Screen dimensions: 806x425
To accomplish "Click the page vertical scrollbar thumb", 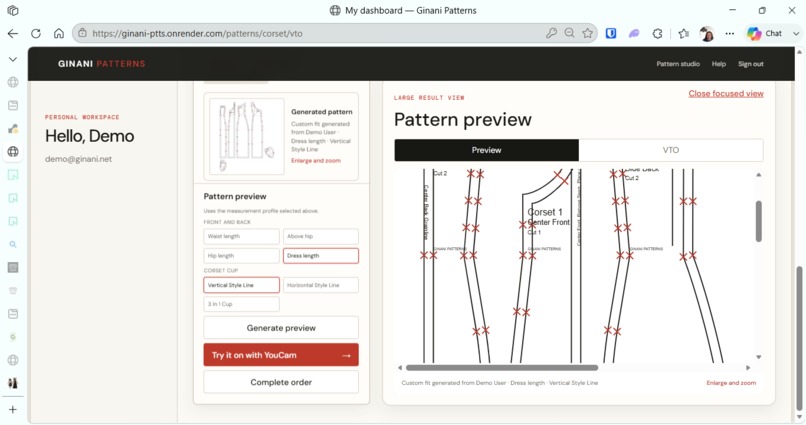I will (x=799, y=339).
